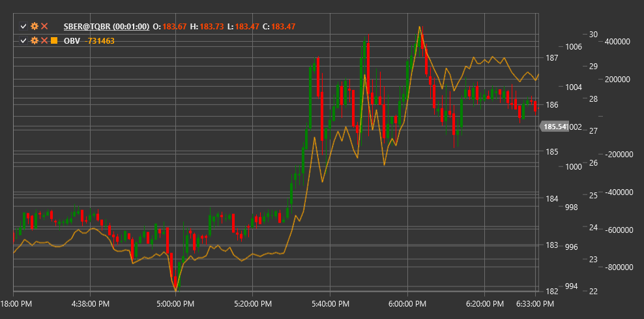Click the 1000 axis label
The image size is (644, 319).
(x=574, y=167)
